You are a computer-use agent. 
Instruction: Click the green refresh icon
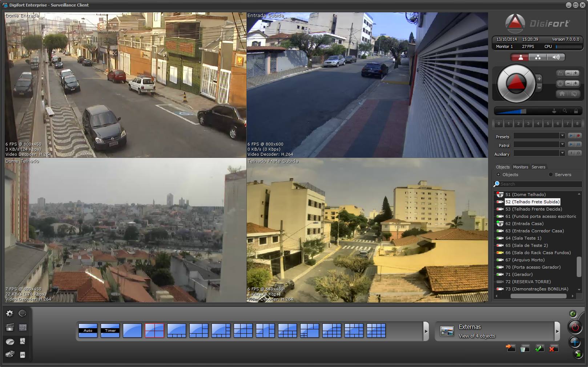click(573, 314)
